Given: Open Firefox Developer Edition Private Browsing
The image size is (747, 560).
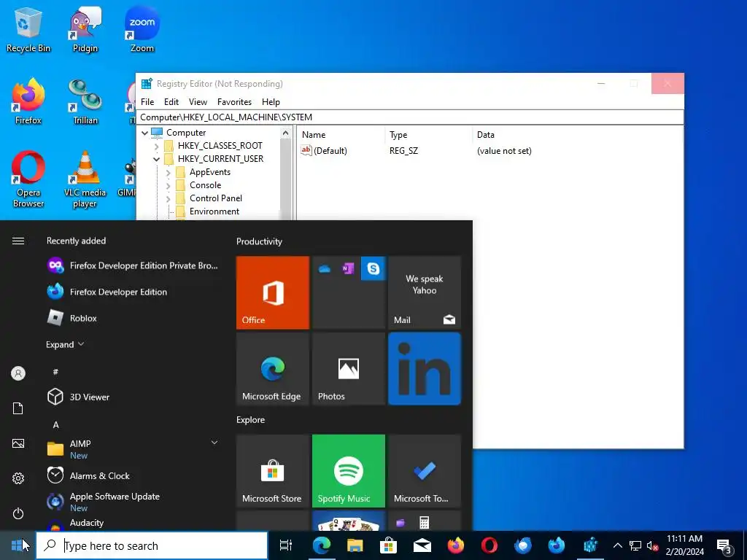Looking at the screenshot, I should pos(133,265).
